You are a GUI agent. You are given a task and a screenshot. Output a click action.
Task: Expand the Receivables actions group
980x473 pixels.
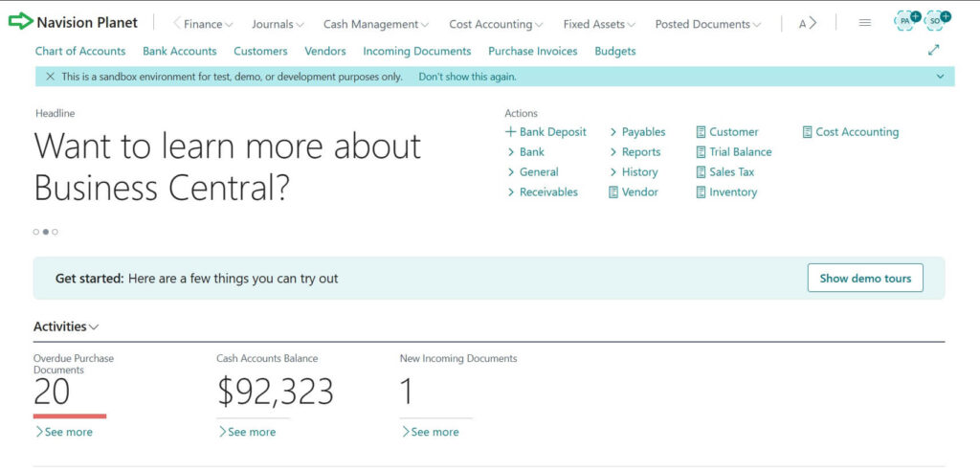[547, 192]
